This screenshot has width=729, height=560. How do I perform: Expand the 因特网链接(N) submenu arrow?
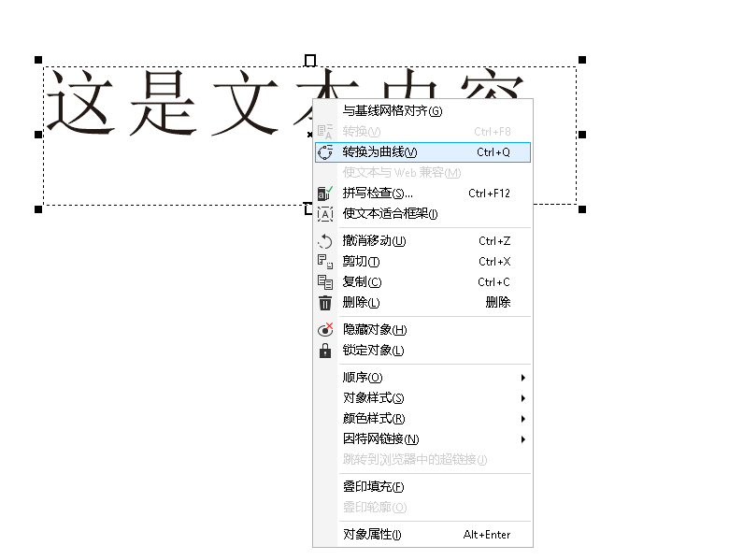[523, 439]
